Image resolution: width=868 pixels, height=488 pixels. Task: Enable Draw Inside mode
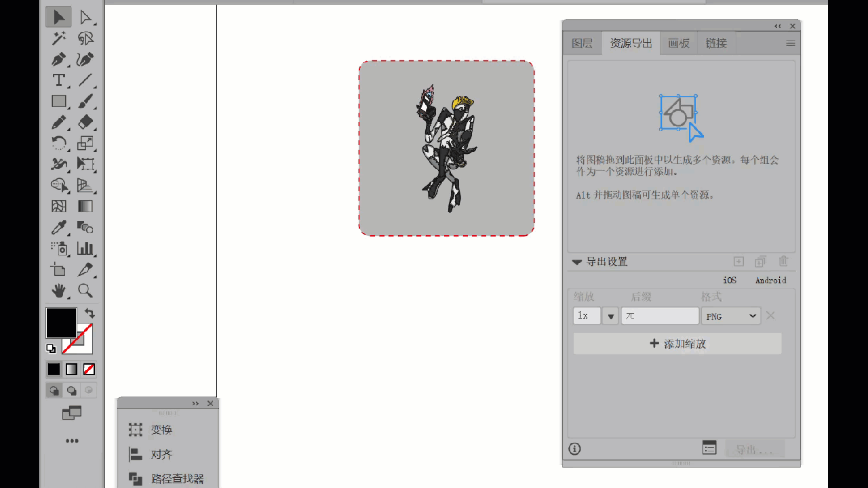pos(89,390)
